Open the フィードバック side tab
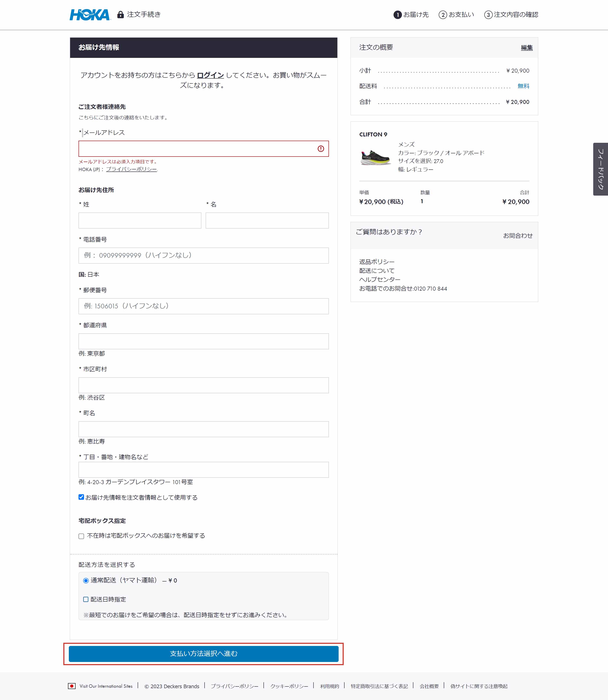The image size is (608, 700). coord(601,169)
